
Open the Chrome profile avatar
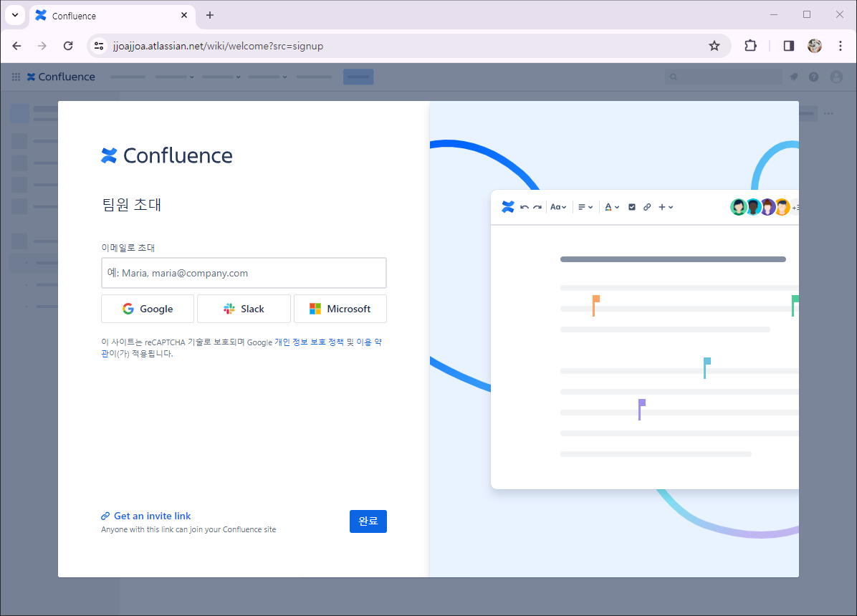point(815,46)
